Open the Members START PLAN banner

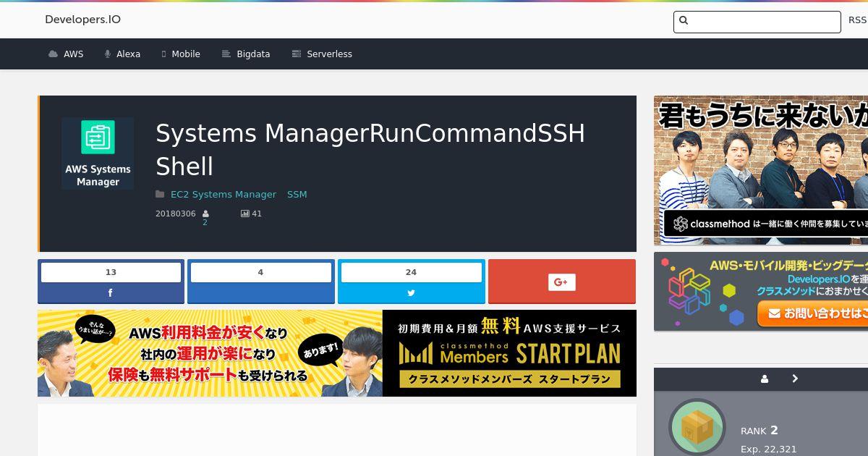(337, 353)
